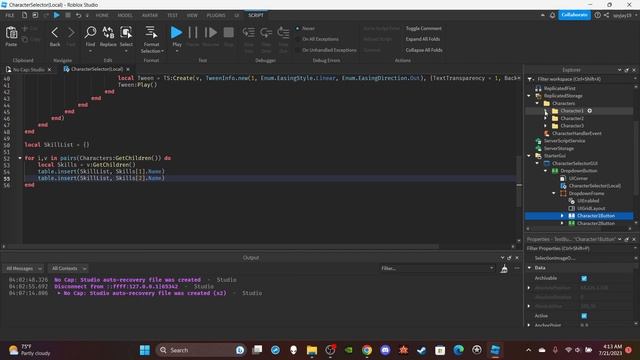Open Discord from the taskbar
The height and width of the screenshot is (360, 640).
(x=385, y=350)
